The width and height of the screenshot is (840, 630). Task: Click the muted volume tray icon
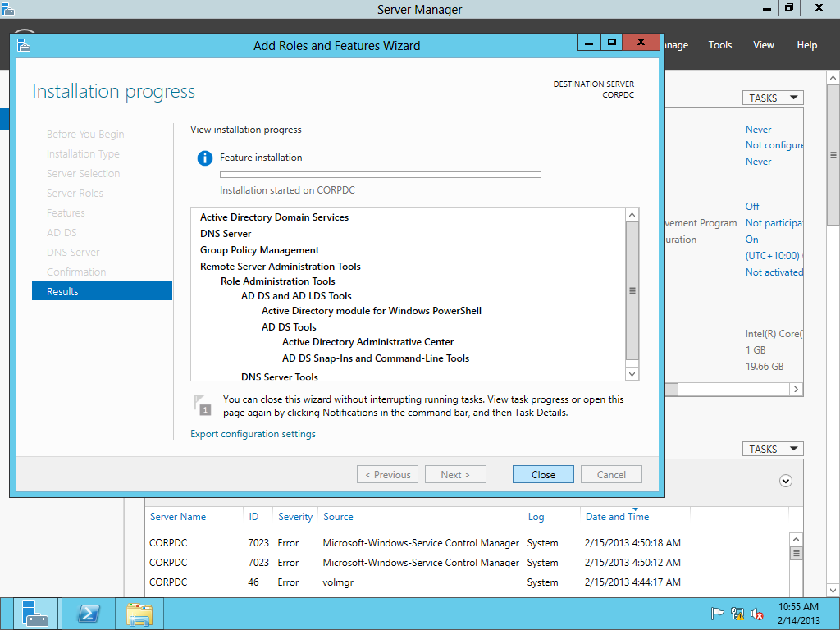point(757,614)
